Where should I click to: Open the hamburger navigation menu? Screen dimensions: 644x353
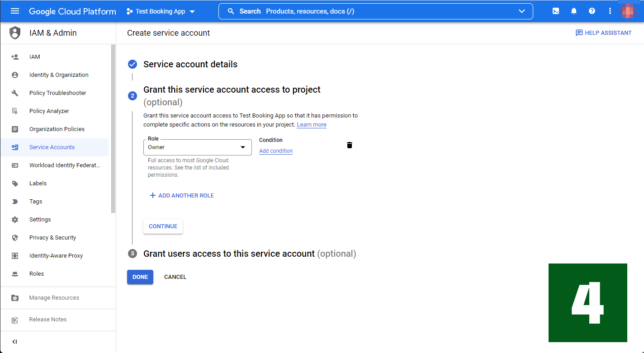point(15,11)
